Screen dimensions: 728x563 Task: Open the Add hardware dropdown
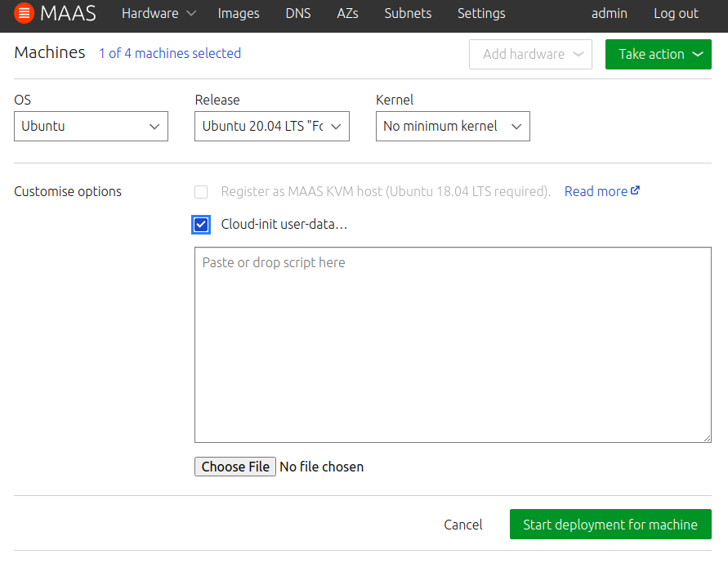click(x=530, y=55)
